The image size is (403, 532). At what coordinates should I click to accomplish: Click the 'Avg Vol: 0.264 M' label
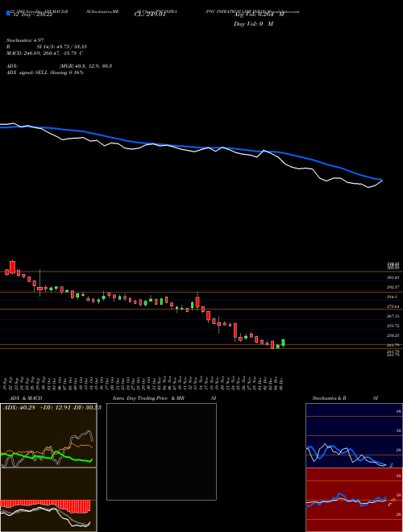pos(259,15)
